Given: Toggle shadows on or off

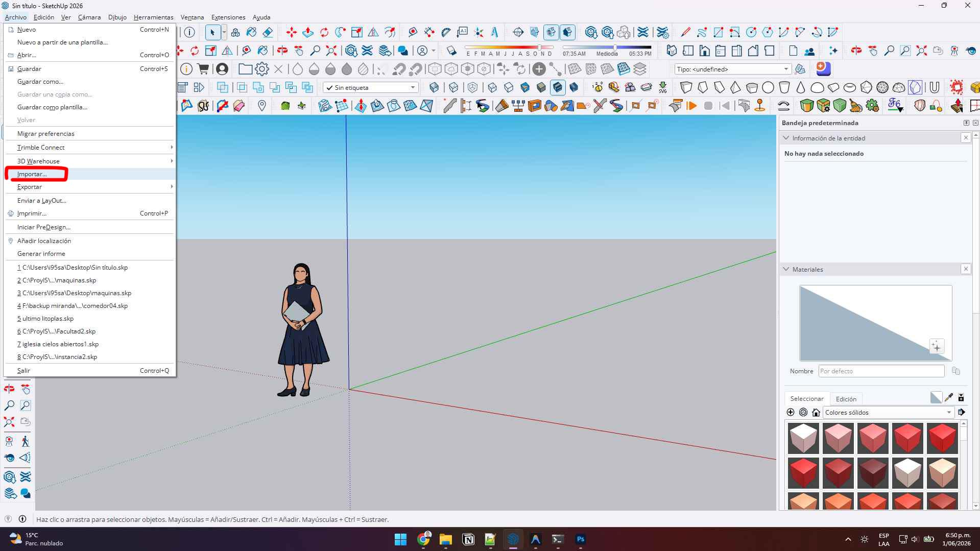Looking at the screenshot, I should coord(451,51).
